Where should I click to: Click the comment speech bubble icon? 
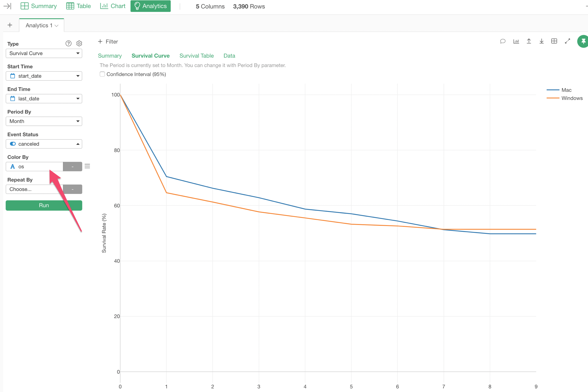coord(503,41)
